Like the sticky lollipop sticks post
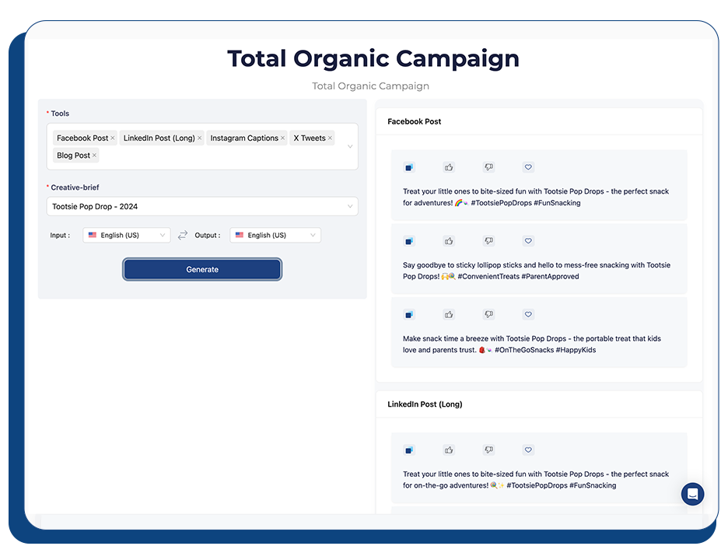Screen dimensions: 728x560 pos(449,241)
